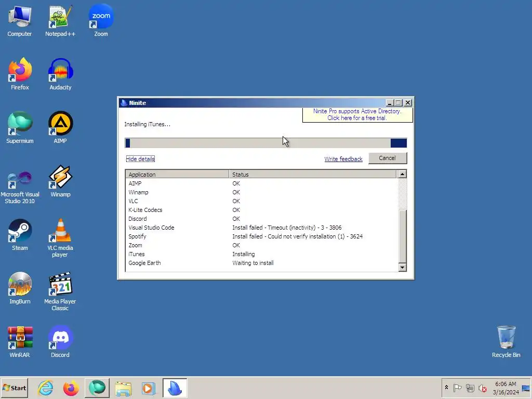532x399 pixels.
Task: Select the ImgBurn desktop shortcut
Action: pos(20,288)
